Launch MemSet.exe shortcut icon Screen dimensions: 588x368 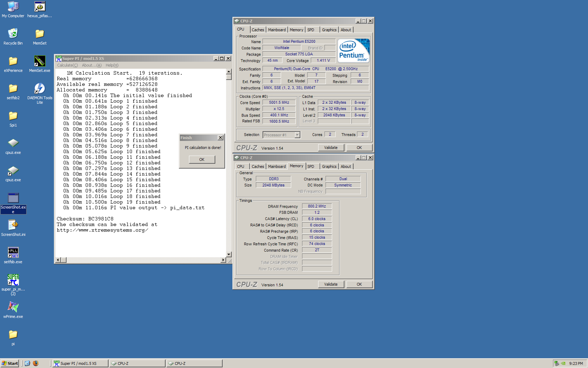tap(40, 64)
